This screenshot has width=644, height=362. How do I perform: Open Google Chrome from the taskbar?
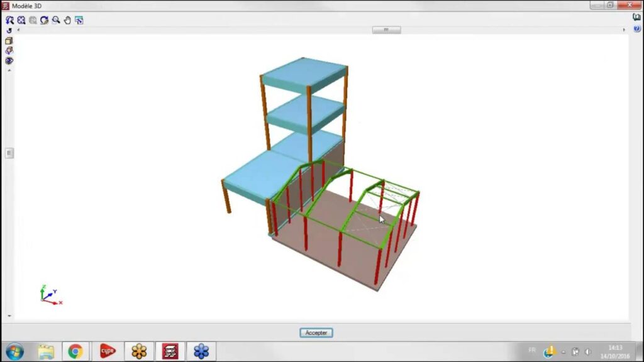pos(75,351)
